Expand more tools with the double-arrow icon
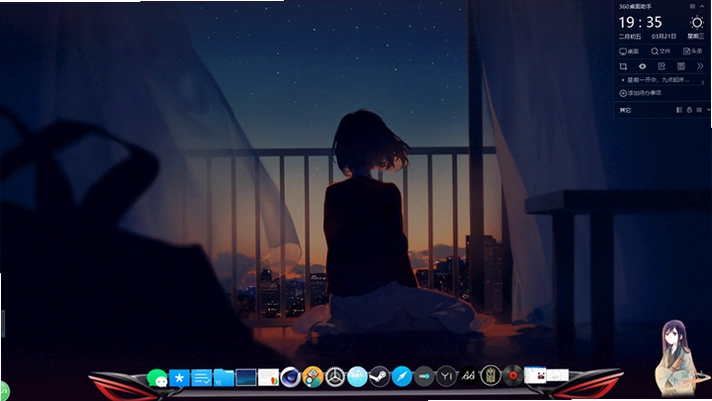Image resolution: width=712 pixels, height=401 pixels. [700, 66]
